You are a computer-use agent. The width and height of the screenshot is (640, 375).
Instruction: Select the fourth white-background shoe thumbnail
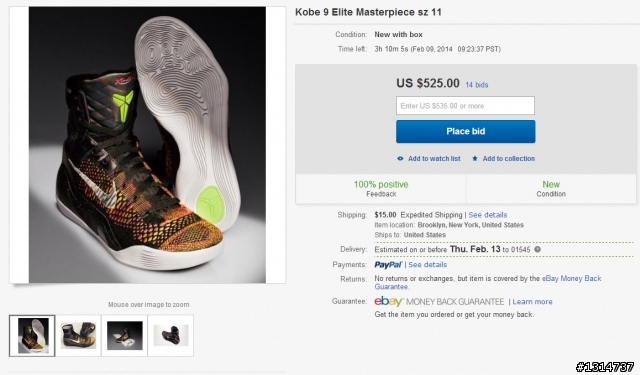tap(171, 335)
